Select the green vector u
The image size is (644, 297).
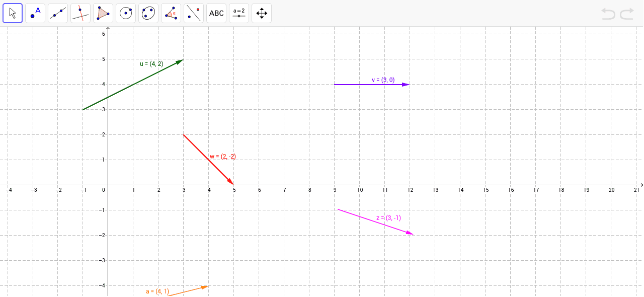click(133, 85)
